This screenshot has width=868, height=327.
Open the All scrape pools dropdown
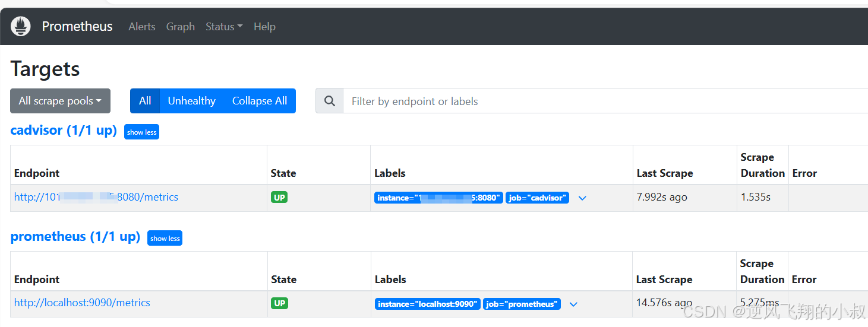tap(61, 101)
